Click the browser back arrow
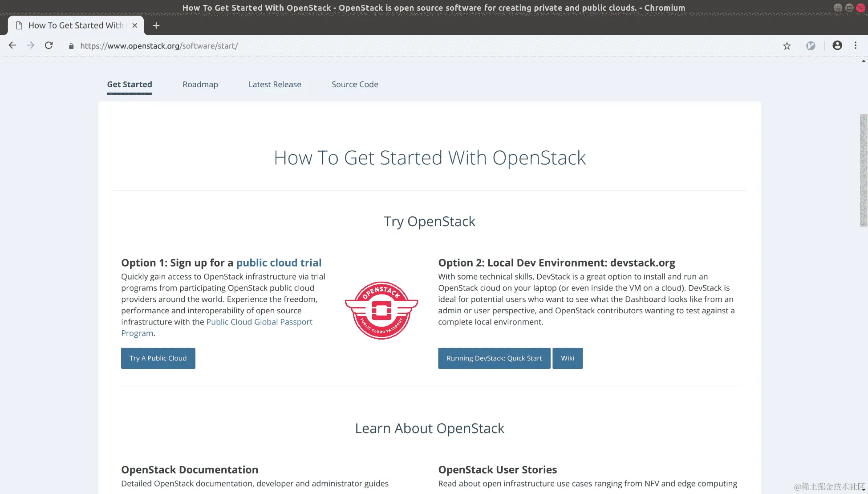Screen dimensions: 868x494 (12, 45)
